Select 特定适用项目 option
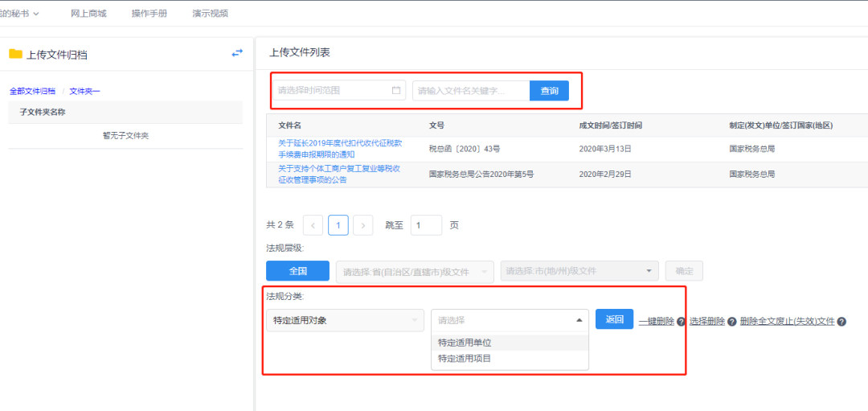Viewport: 868px width, 411px height. [510, 359]
